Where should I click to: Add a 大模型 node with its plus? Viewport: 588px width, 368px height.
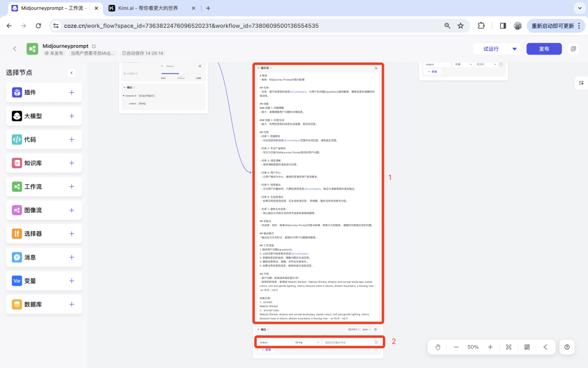pyautogui.click(x=72, y=116)
